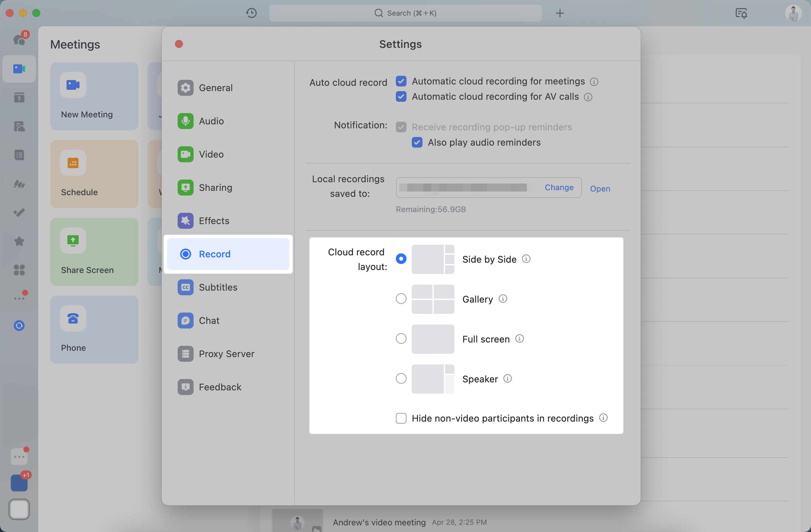Open the chat icon with 8 badge

click(19, 40)
